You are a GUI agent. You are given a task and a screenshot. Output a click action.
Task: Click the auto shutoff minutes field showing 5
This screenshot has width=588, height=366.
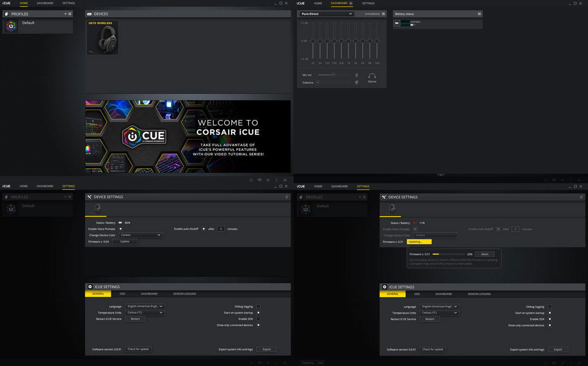[x=221, y=229]
